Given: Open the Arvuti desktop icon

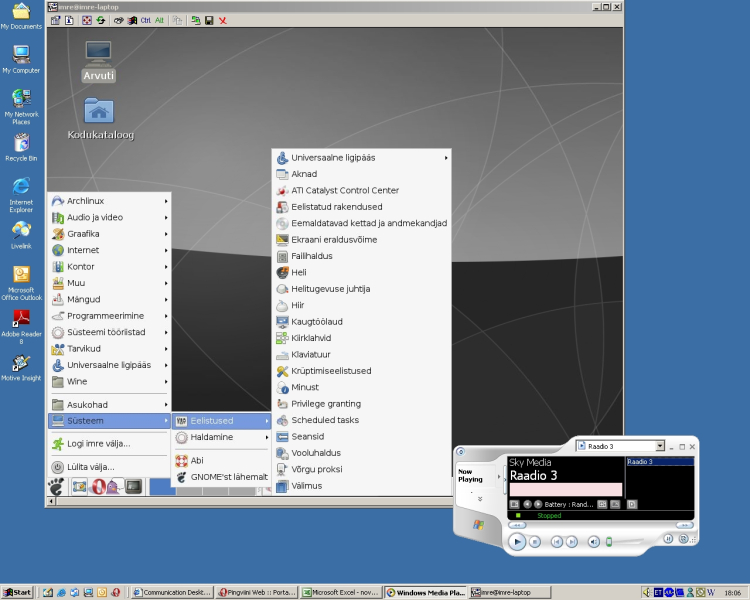Looking at the screenshot, I should (x=99, y=61).
